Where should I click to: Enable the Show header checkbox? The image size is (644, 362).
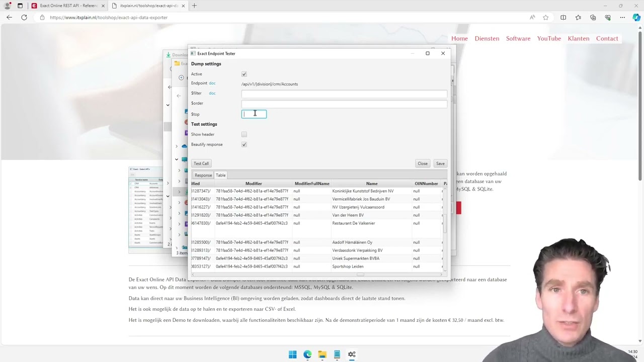coord(244,134)
